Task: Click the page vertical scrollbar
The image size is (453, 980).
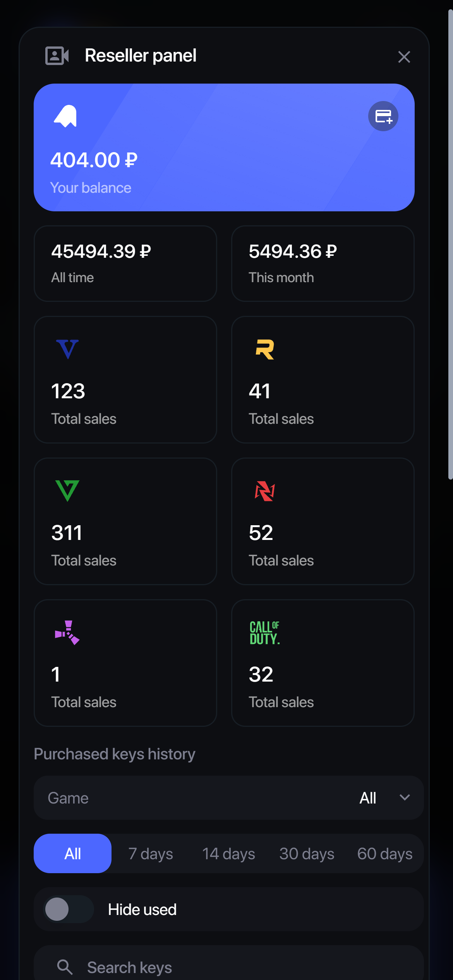Action: (450, 244)
